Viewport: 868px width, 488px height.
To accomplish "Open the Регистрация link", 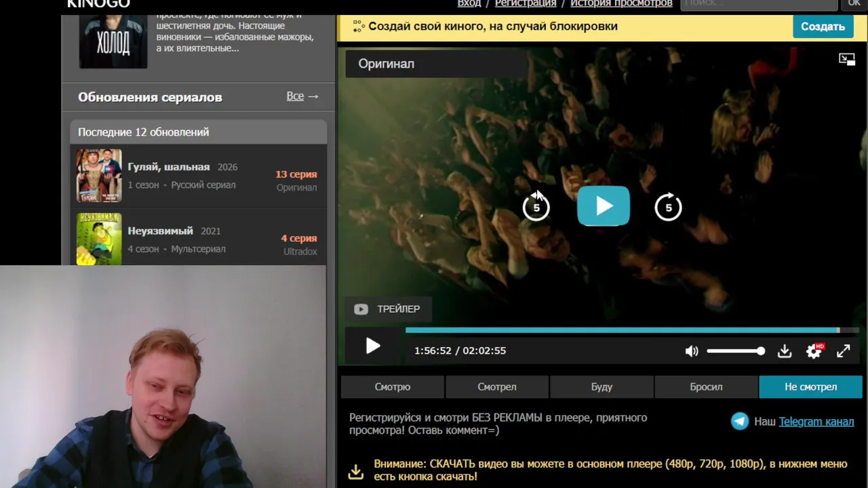I will pos(526,3).
